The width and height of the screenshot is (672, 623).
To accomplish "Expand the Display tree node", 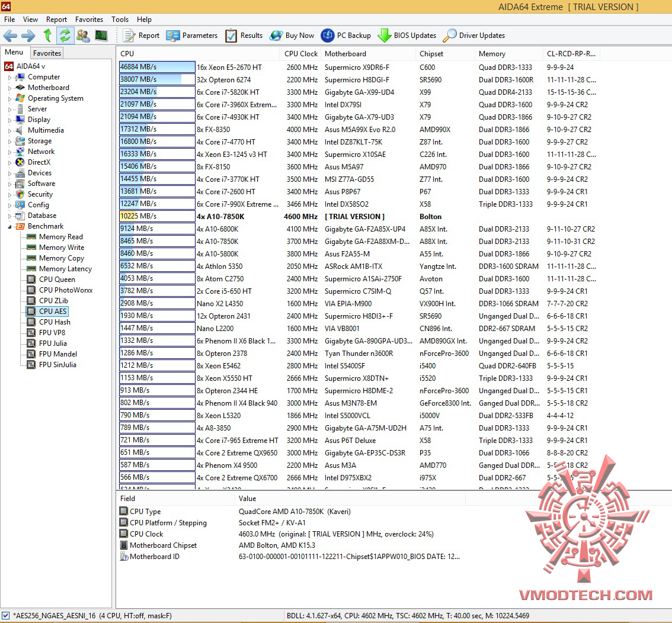I will 9,120.
